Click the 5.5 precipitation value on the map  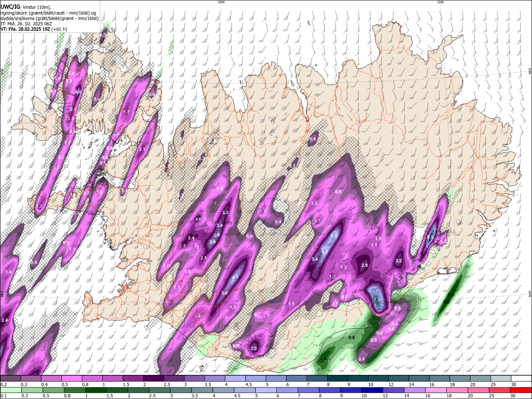[x=334, y=236]
